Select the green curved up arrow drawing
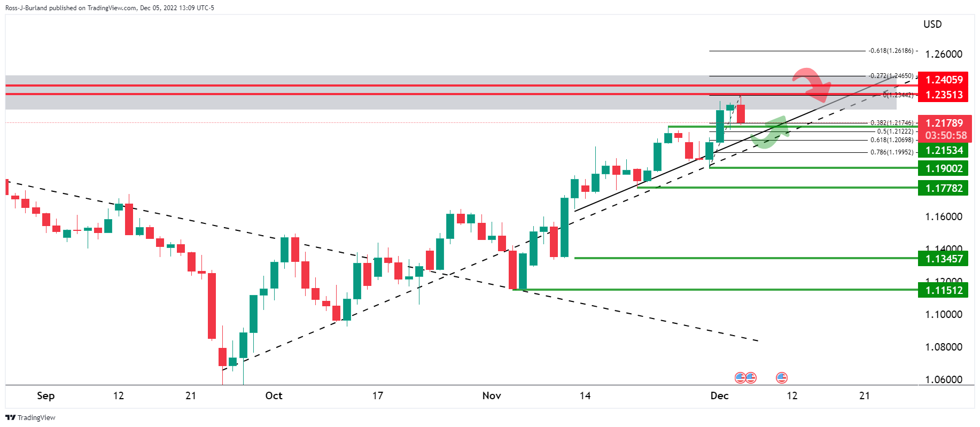 (771, 133)
